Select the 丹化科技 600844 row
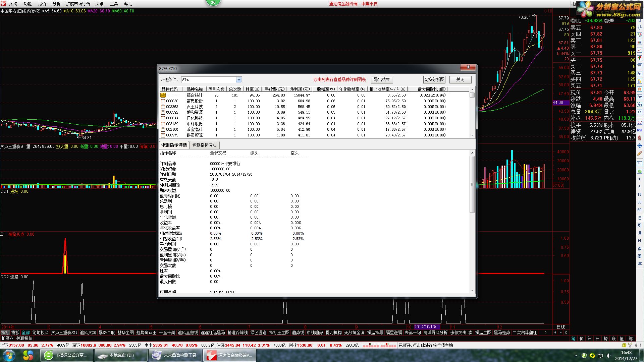 pyautogui.click(x=315, y=118)
